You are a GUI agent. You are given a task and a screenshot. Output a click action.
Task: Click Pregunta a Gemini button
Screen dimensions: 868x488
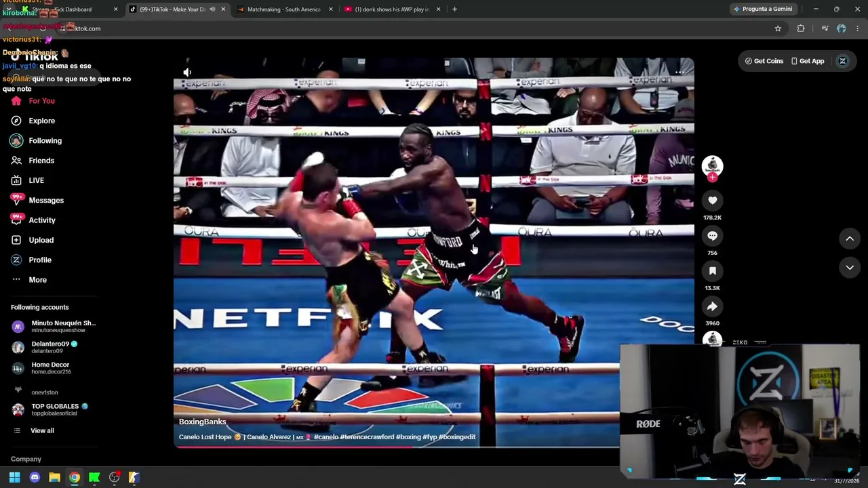(x=762, y=9)
